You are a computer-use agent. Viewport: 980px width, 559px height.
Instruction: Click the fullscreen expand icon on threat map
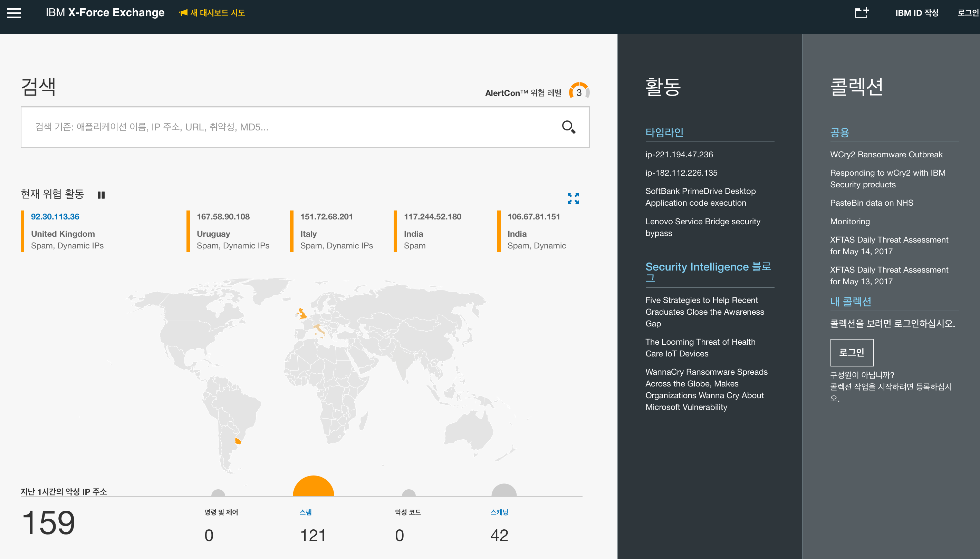tap(573, 198)
